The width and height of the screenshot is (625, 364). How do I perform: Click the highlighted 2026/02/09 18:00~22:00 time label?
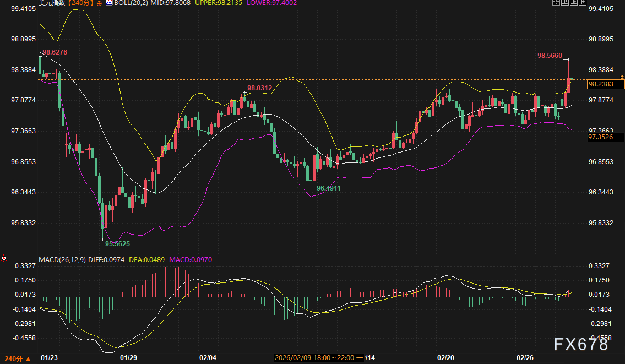click(318, 357)
